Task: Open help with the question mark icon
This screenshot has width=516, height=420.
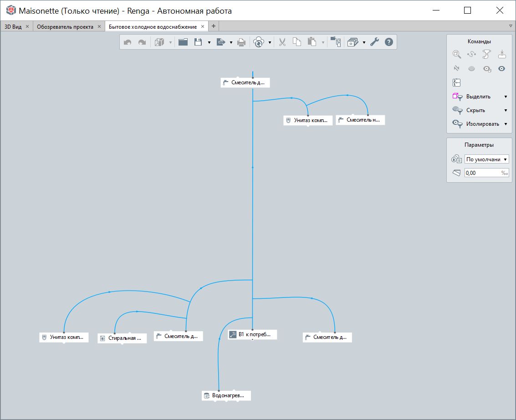Action: pyautogui.click(x=389, y=42)
